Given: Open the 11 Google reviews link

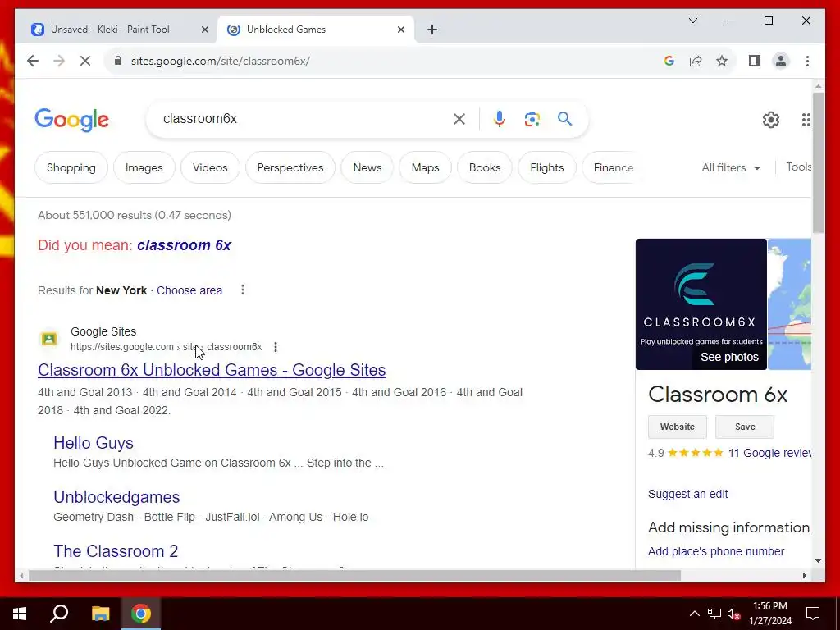Looking at the screenshot, I should point(769,453).
